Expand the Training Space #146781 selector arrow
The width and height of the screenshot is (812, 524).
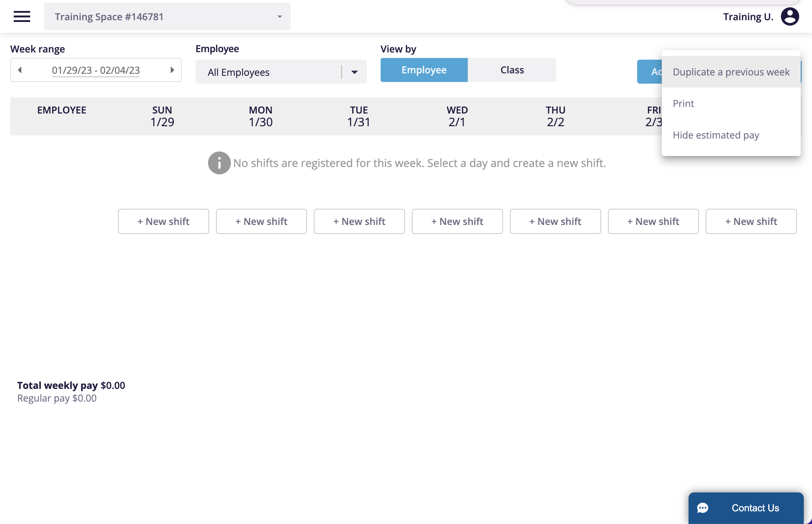279,16
